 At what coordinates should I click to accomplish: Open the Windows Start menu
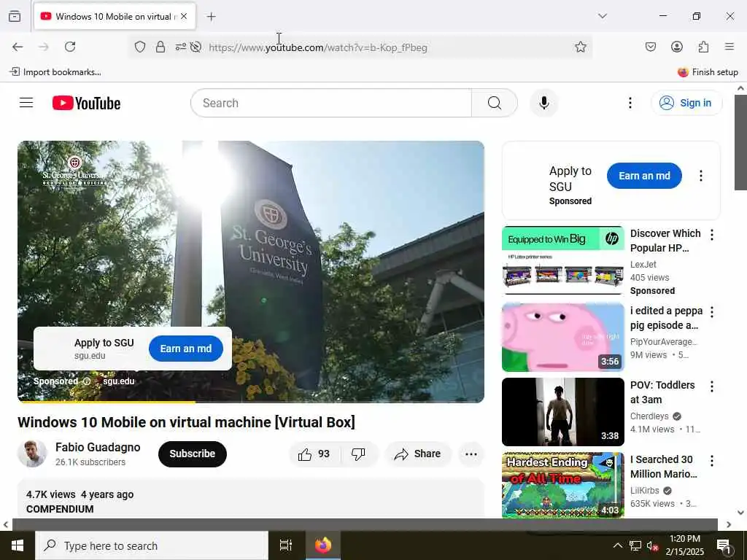18,545
